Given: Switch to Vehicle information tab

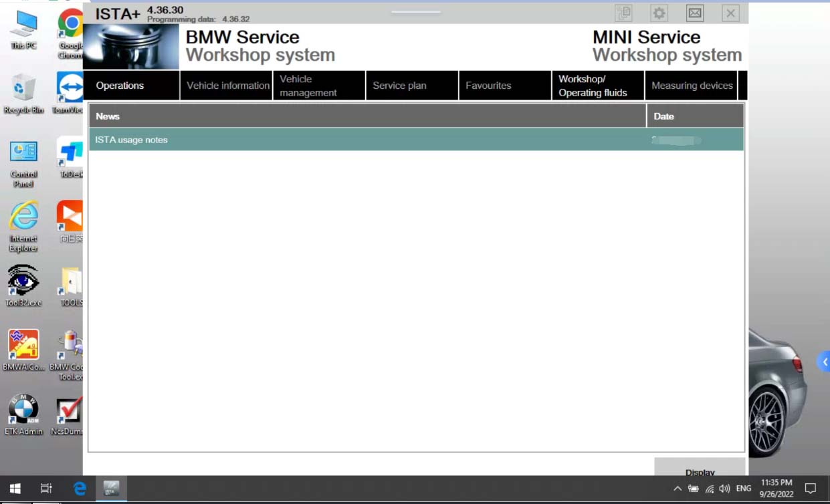Looking at the screenshot, I should coord(227,86).
